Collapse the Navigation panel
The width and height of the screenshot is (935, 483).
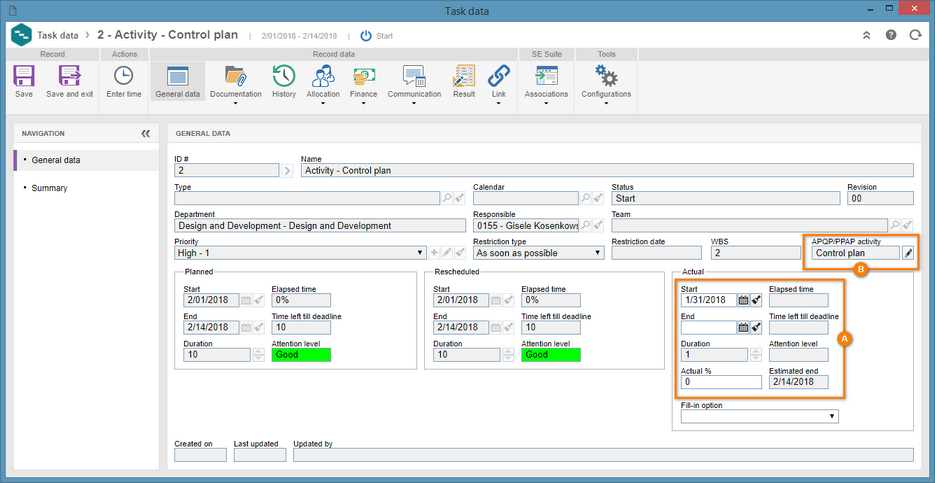point(145,134)
